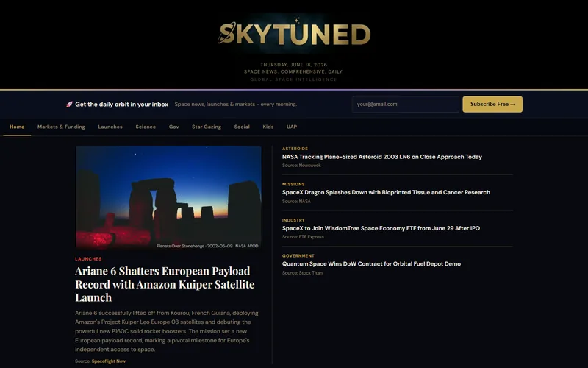Open the Home tab
The height and width of the screenshot is (368, 588).
point(17,127)
